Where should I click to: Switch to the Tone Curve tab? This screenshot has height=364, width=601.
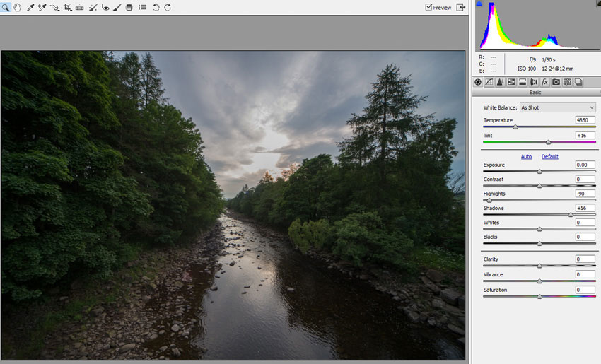pos(489,82)
